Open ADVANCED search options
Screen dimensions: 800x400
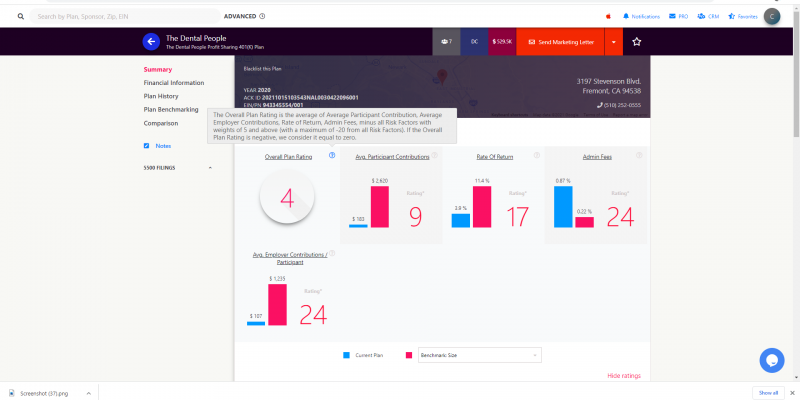[245, 17]
